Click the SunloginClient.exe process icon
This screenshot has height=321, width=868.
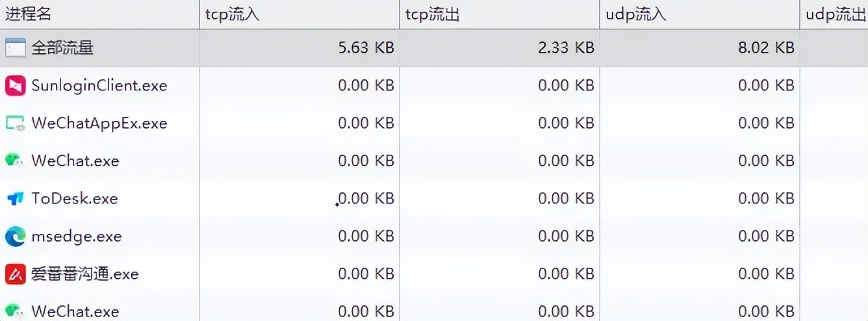point(15,85)
